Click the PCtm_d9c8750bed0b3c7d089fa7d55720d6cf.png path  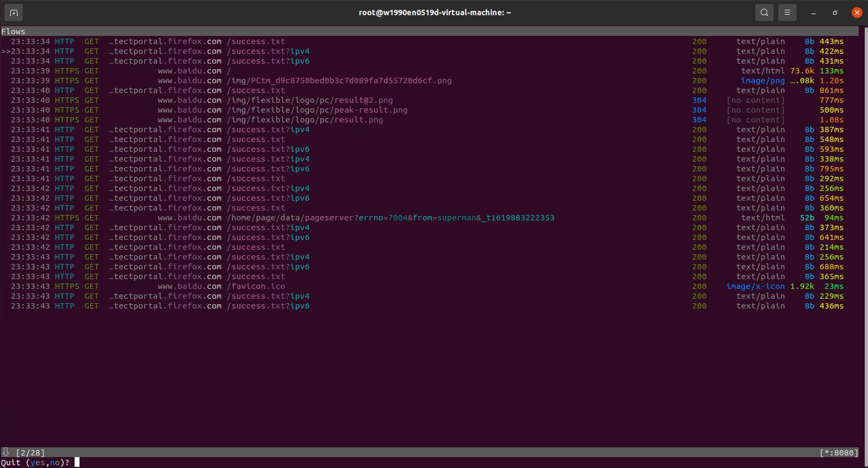(339, 81)
